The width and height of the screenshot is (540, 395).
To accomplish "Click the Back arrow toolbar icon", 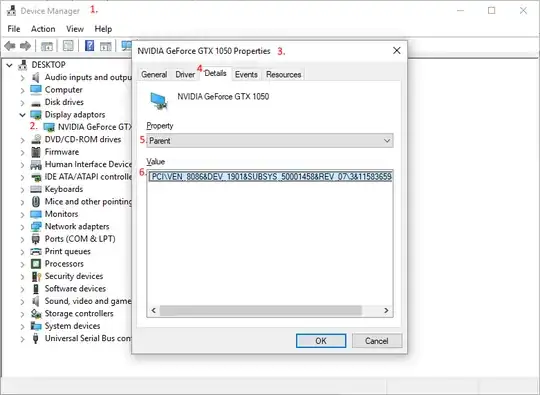I will [x=10, y=46].
